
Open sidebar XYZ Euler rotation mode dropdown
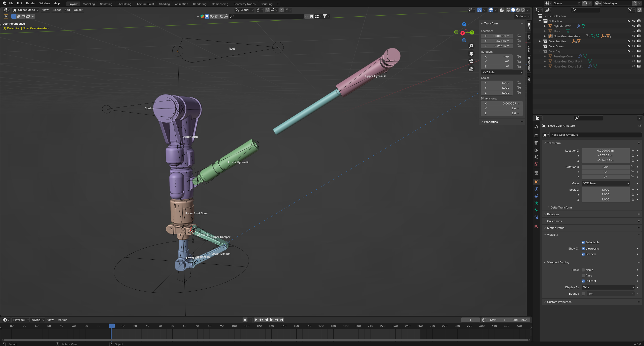(x=502, y=72)
